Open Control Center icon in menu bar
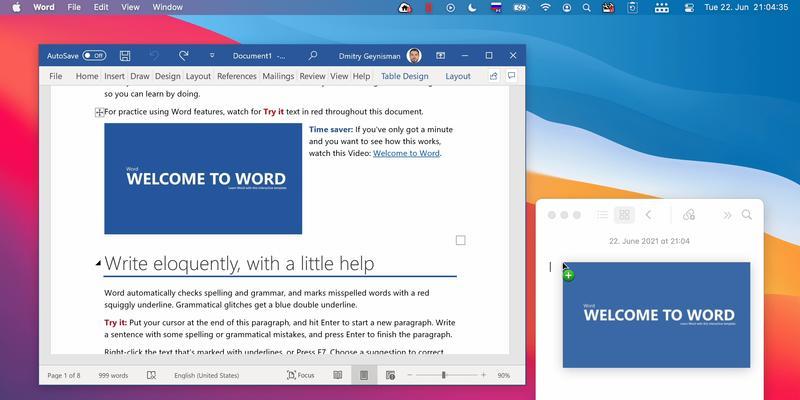The height and width of the screenshot is (400, 800). 689,7
